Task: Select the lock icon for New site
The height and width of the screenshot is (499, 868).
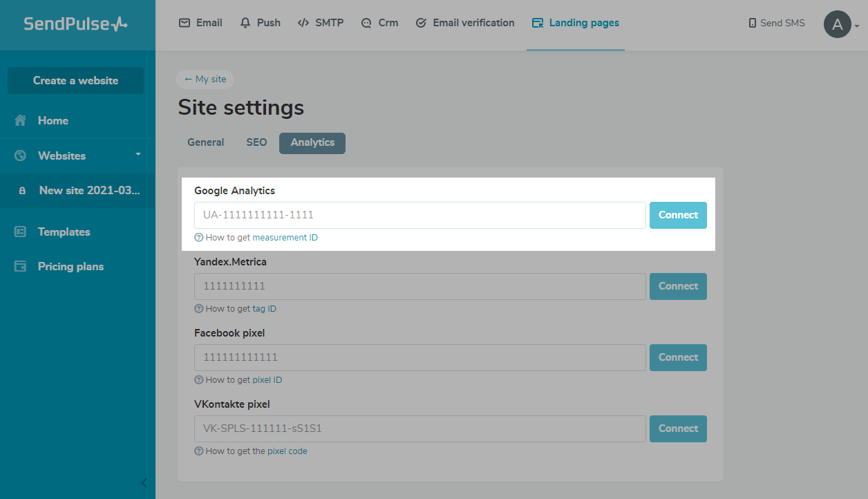Action: [22, 191]
